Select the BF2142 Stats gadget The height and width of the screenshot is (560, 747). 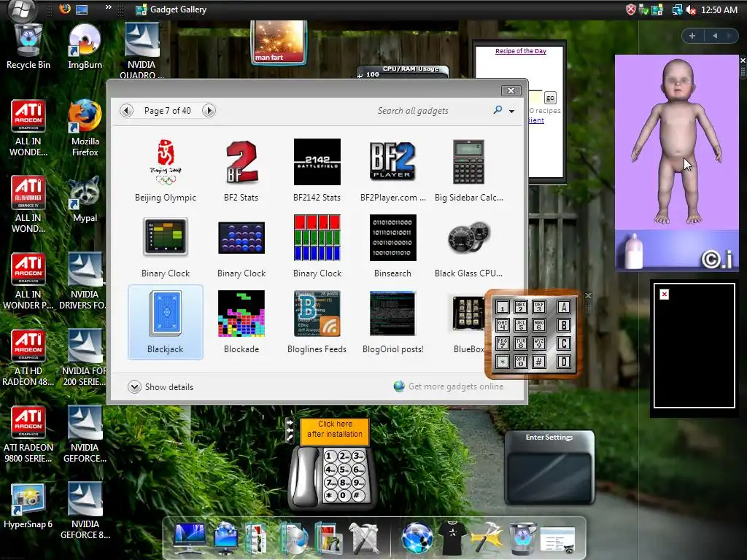tap(317, 171)
